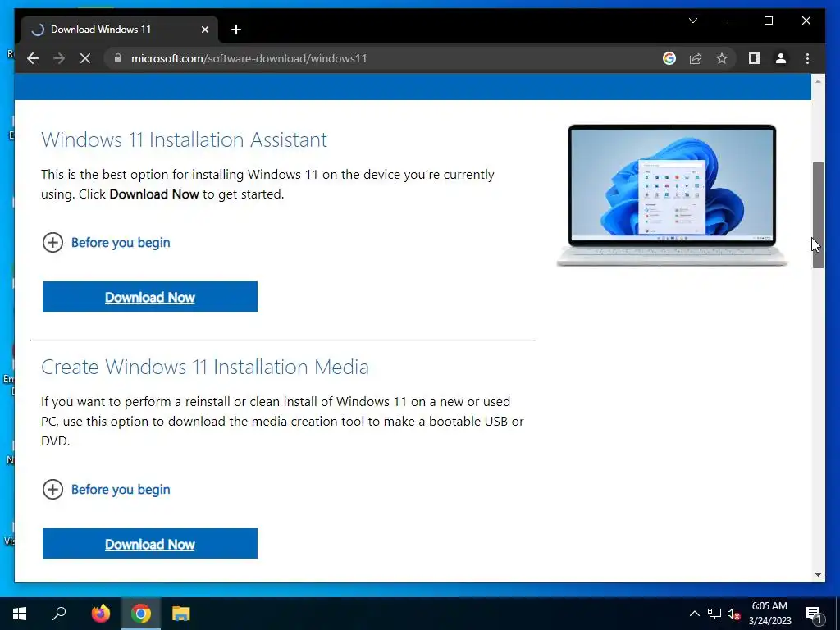
Task: Click the page scrollbar thumb
Action: pos(818,216)
